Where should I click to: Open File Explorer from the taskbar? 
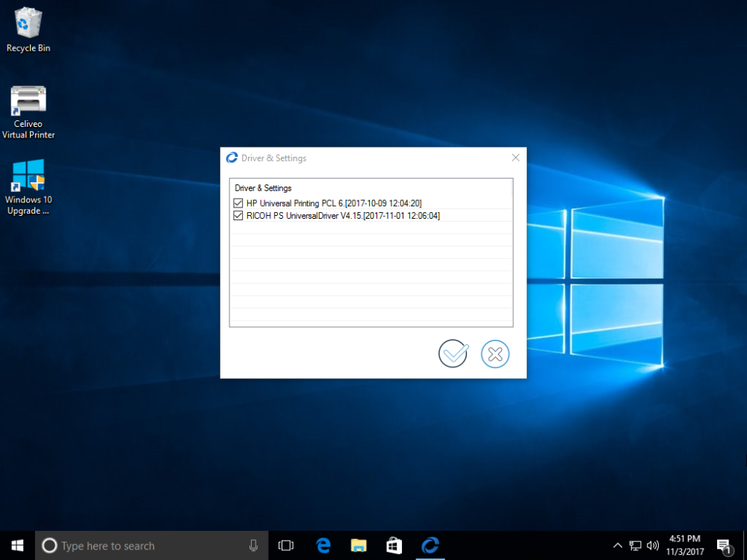tap(359, 546)
